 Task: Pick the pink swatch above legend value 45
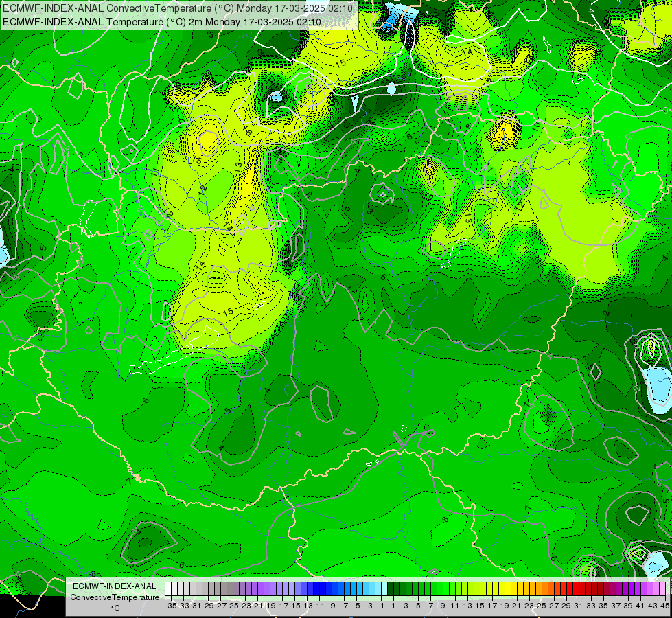click(x=662, y=589)
